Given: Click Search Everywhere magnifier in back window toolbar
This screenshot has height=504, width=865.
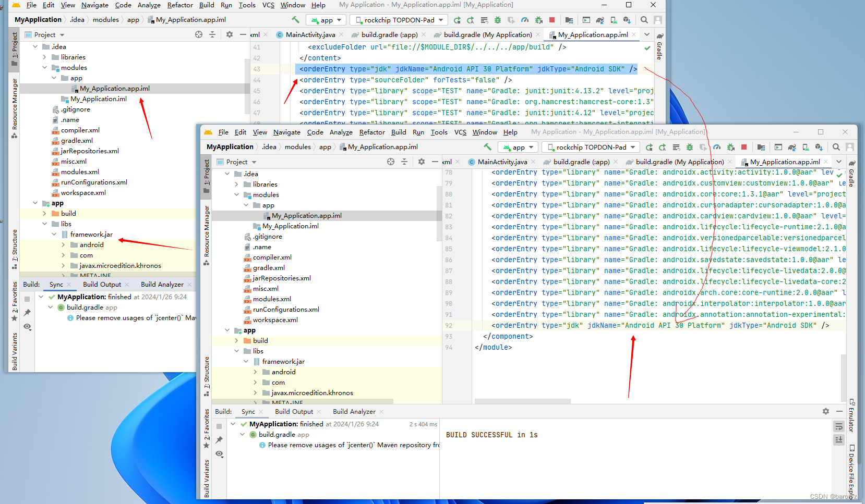Looking at the screenshot, I should point(644,20).
